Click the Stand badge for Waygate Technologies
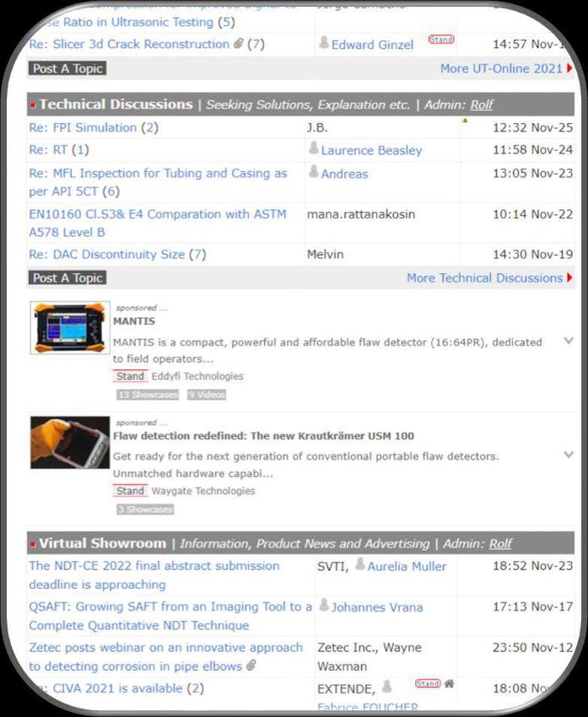Image resolution: width=588 pixels, height=717 pixels. [x=130, y=491]
